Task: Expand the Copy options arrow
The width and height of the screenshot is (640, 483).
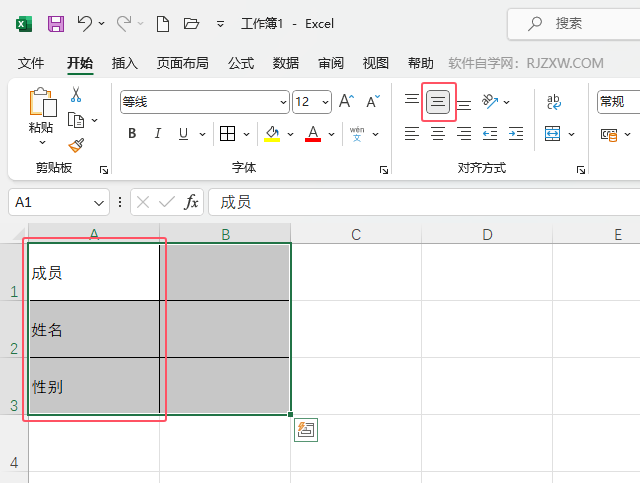Action: (95, 120)
